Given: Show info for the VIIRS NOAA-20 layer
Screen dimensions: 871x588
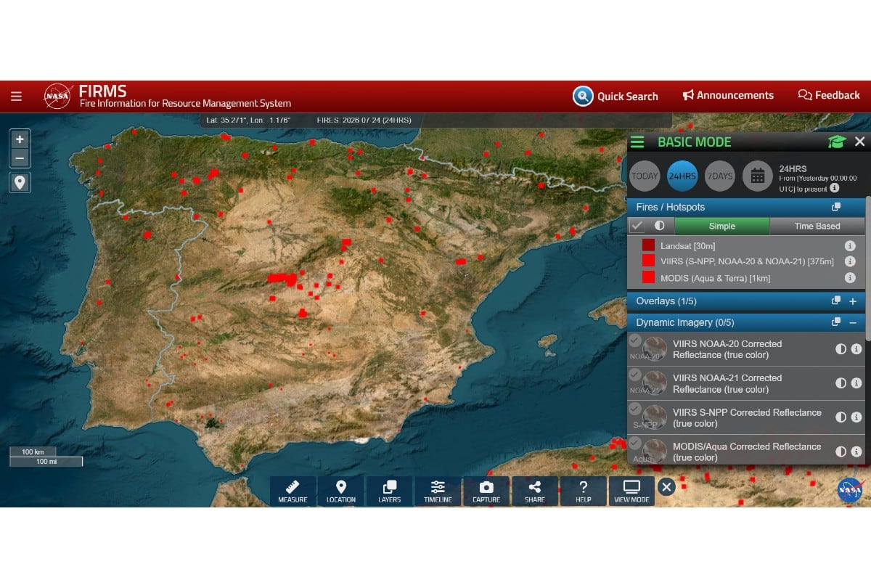Looking at the screenshot, I should pos(856,349).
